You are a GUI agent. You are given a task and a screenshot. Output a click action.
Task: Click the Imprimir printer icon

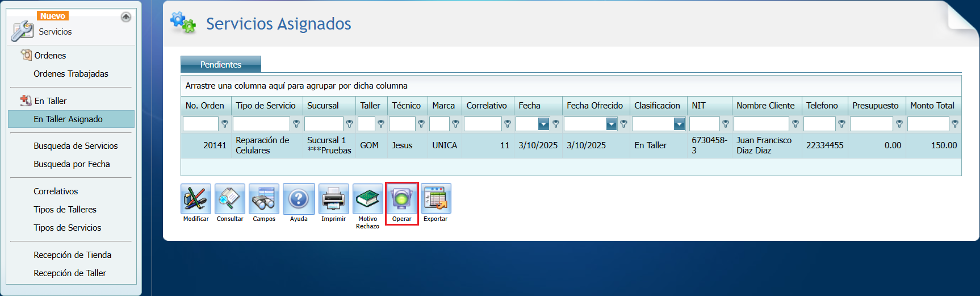[333, 199]
